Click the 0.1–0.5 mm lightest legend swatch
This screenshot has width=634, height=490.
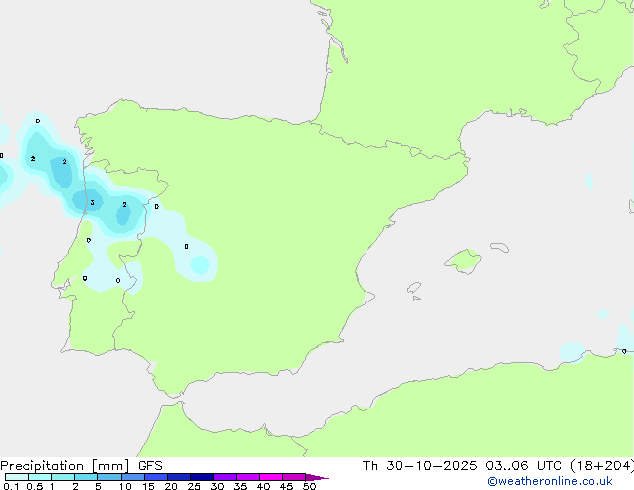pyautogui.click(x=17, y=477)
